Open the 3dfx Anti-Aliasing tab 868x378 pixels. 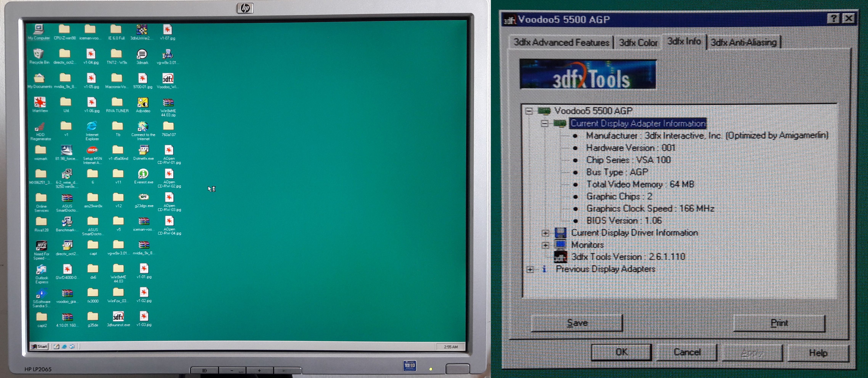click(x=743, y=43)
